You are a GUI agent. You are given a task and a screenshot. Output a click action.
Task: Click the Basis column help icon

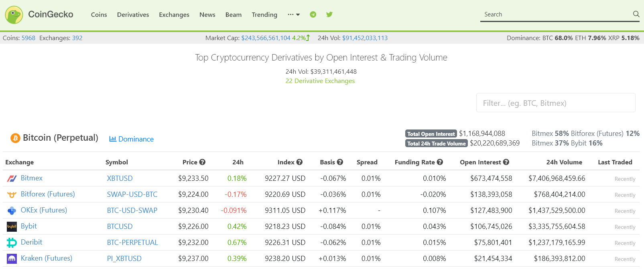[340, 162]
